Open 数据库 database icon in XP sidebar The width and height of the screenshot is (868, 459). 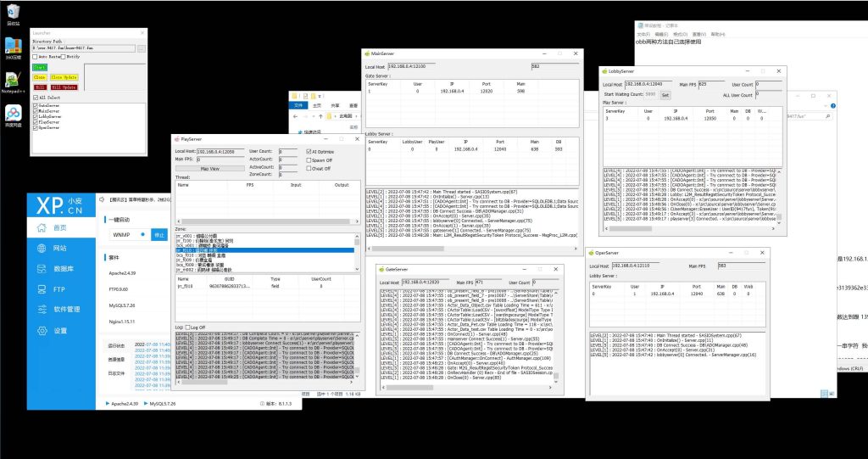pos(41,268)
